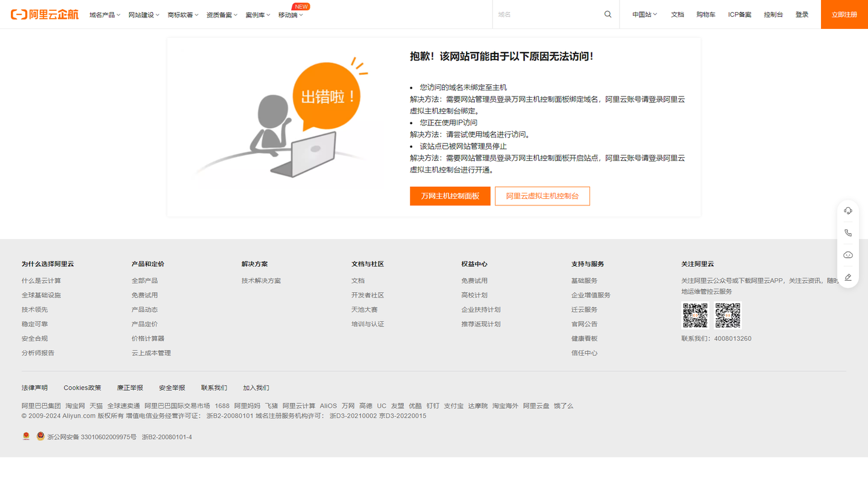Open 控制台 in the top navigation

point(773,14)
